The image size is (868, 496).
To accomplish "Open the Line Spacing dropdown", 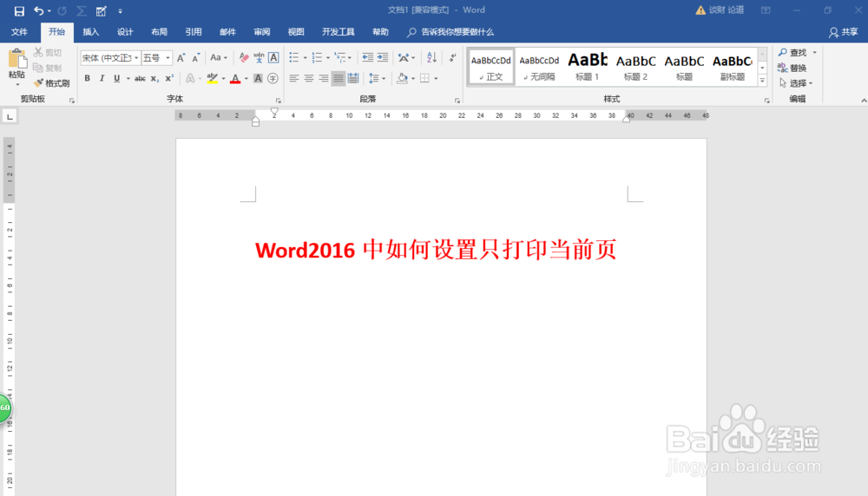I will (x=377, y=79).
